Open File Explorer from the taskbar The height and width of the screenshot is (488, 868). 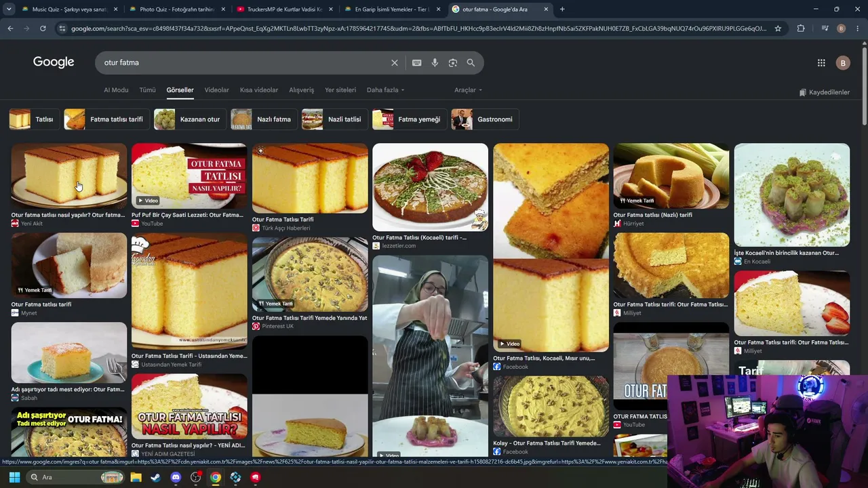pos(136,477)
